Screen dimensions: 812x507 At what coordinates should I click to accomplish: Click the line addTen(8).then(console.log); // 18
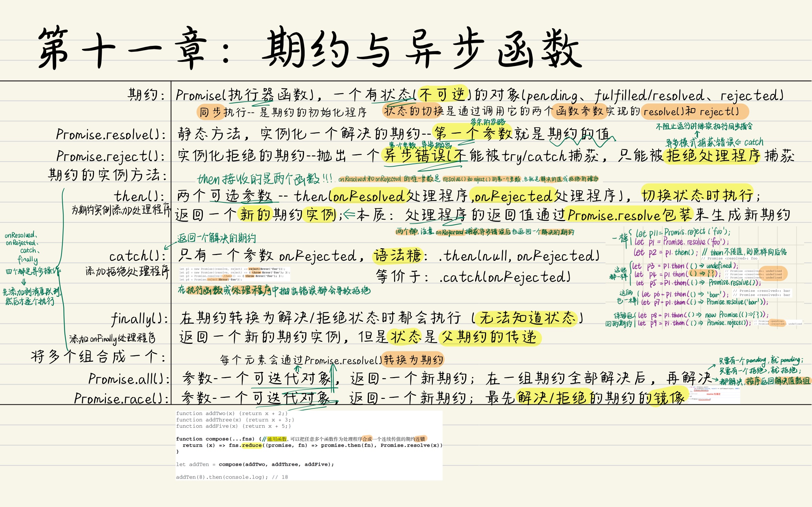[x=232, y=477]
